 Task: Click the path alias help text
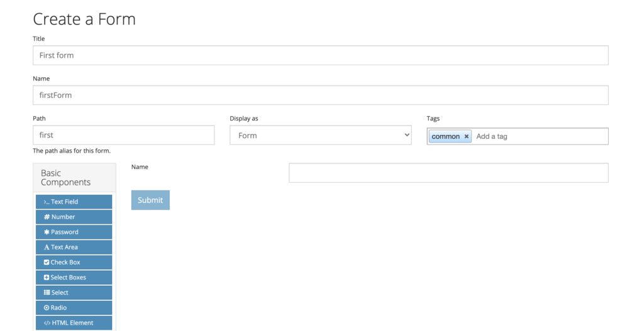[x=72, y=151]
